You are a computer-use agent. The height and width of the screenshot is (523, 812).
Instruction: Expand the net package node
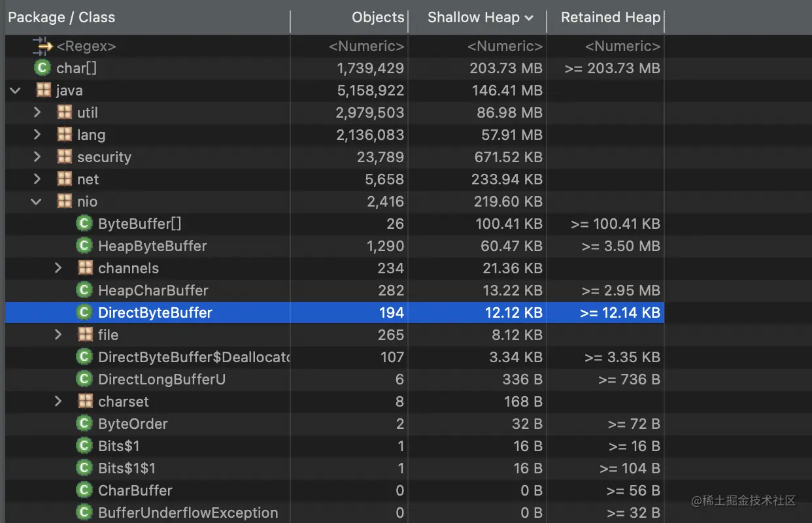pos(37,179)
